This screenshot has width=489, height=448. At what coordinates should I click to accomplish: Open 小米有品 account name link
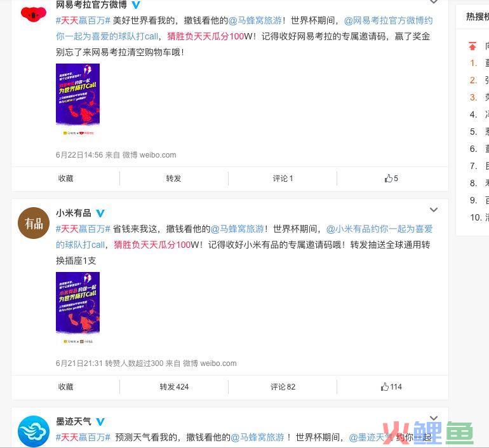pos(74,213)
